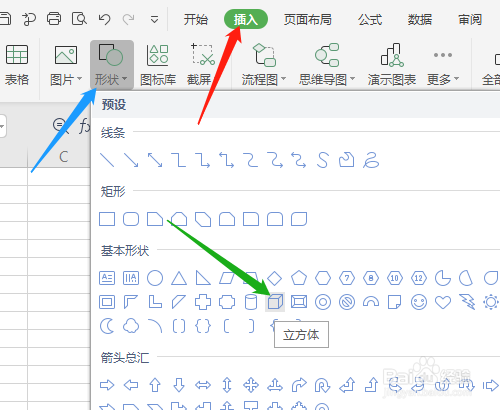500x410 pixels.
Task: Select the smiley face shape
Action: click(419, 302)
